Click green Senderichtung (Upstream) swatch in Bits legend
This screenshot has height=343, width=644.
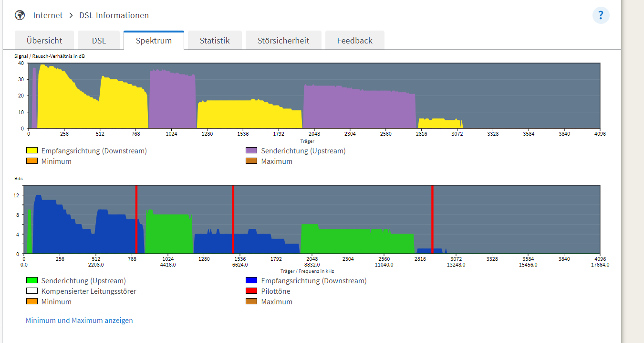pos(31,280)
